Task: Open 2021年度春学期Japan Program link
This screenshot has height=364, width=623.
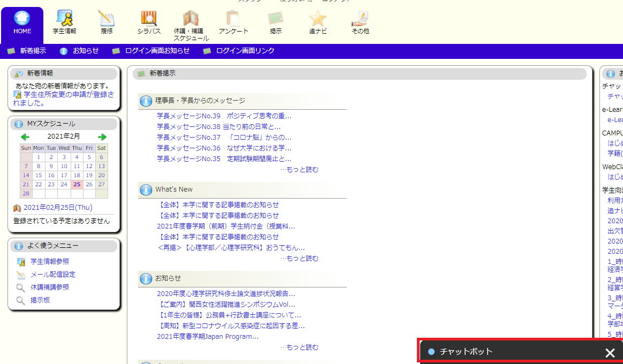Action: (208, 337)
